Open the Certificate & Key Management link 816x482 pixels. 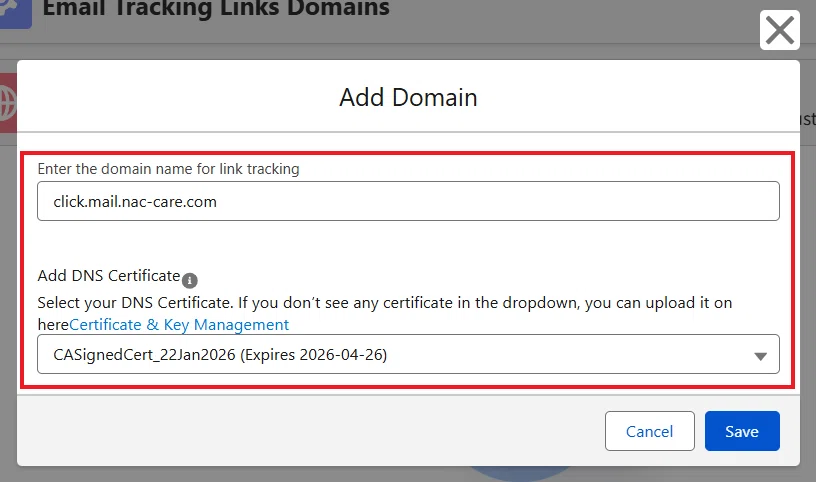(x=179, y=325)
